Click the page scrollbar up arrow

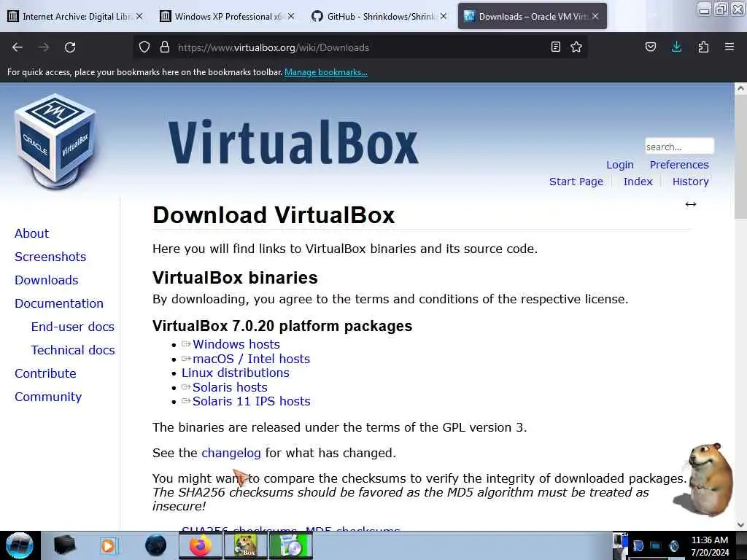click(x=740, y=88)
